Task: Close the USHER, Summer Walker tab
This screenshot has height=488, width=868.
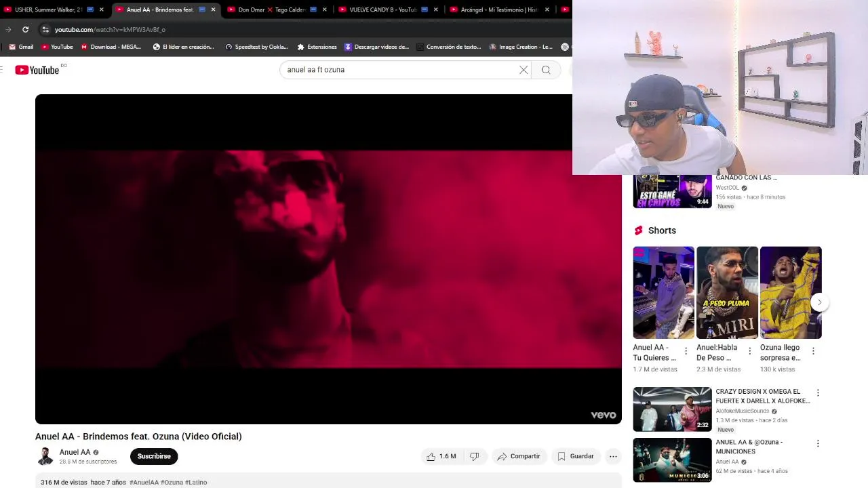Action: (x=102, y=9)
